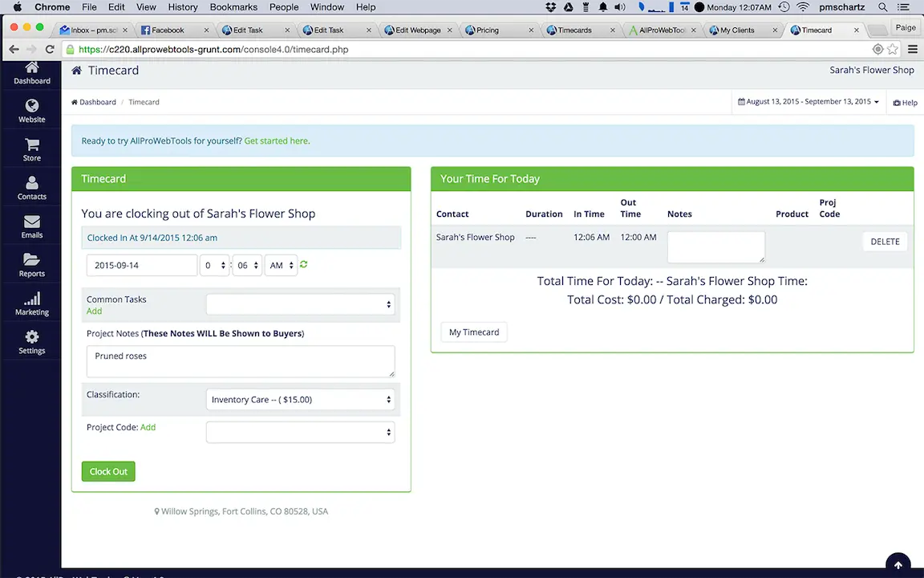Image resolution: width=924 pixels, height=578 pixels.
Task: Click the My Timecard button
Action: tap(474, 332)
